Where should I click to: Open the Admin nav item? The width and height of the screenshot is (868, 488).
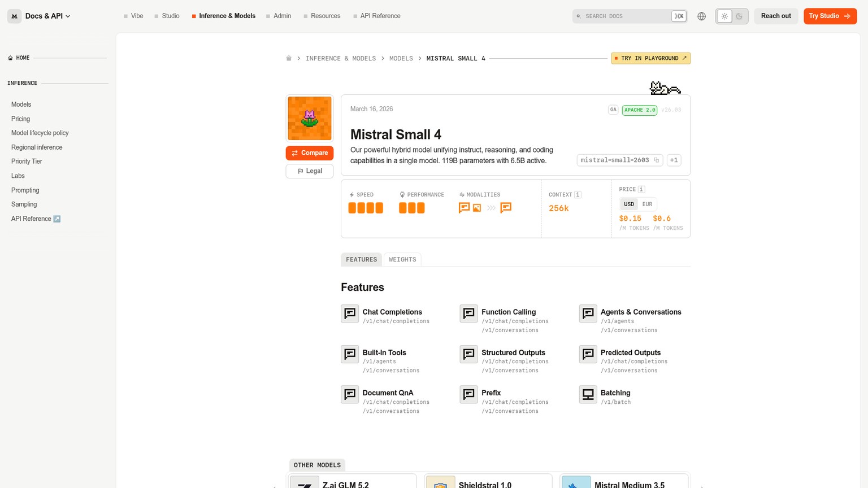(x=279, y=16)
